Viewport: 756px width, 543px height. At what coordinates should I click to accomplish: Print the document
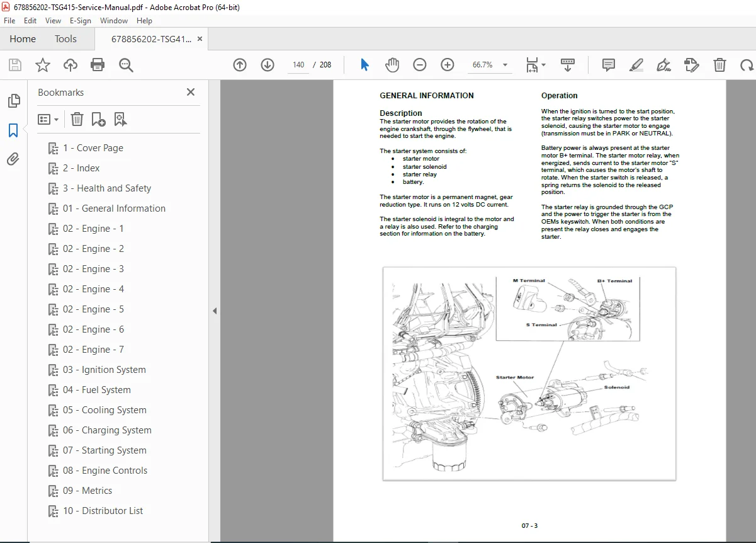coord(98,65)
